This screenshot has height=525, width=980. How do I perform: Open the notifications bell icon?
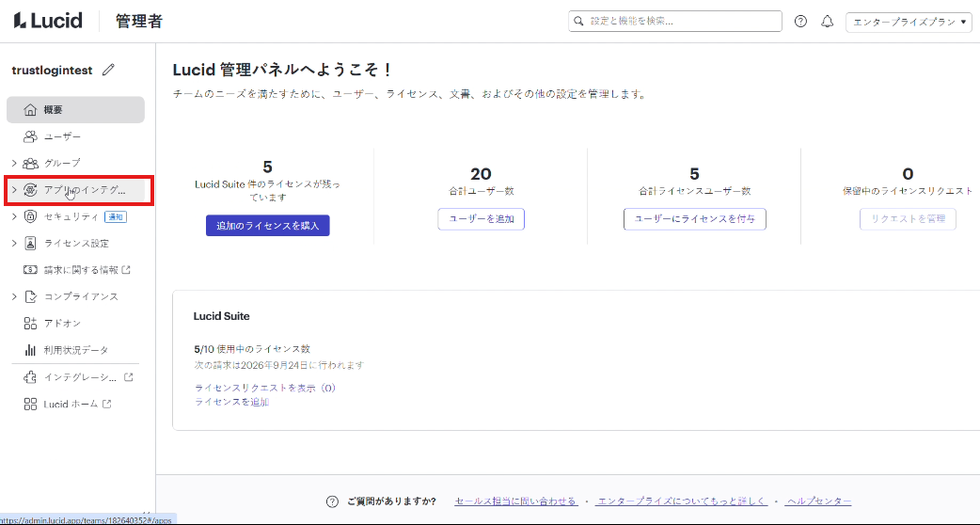(828, 22)
